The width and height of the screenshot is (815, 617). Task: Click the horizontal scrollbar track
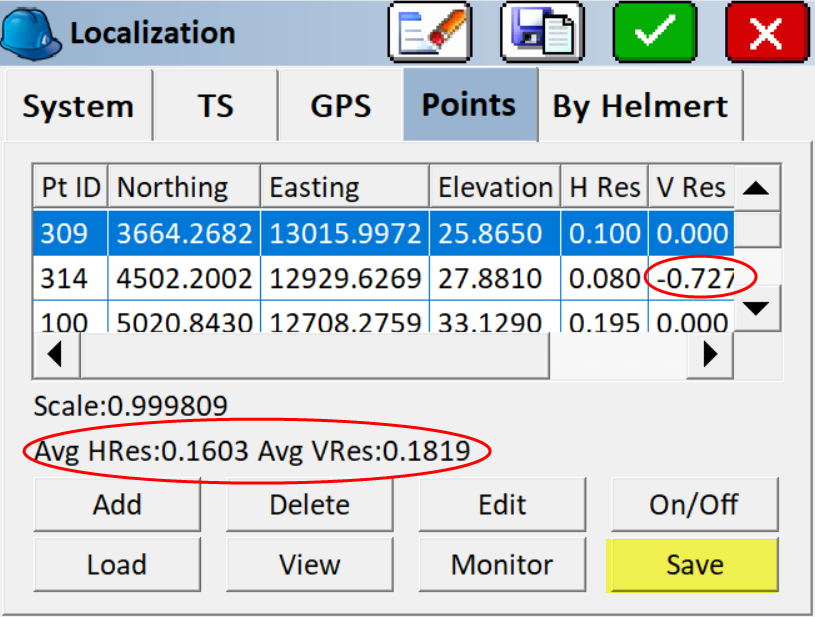620,353
